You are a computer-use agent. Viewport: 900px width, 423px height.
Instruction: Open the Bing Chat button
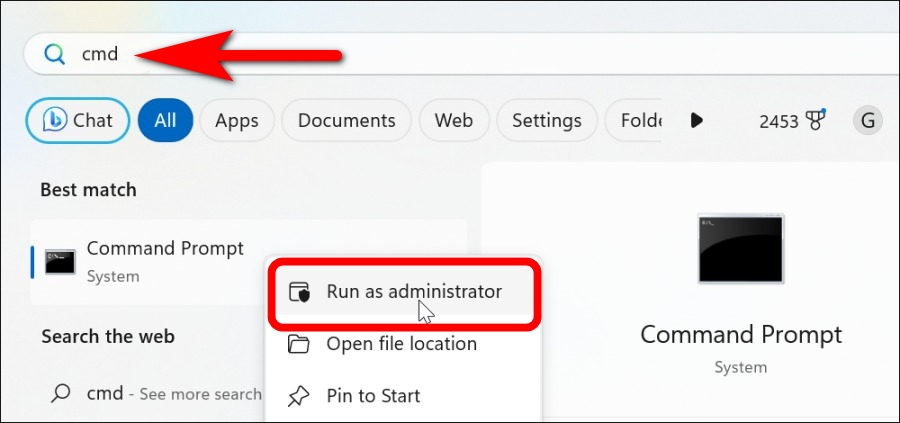77,121
